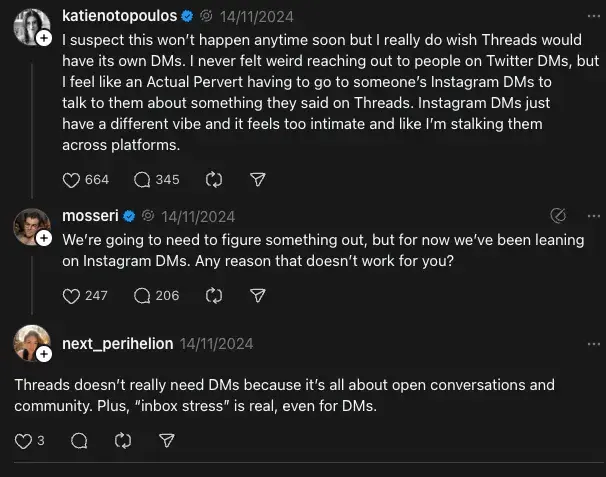Follow next_perihelion via avatar plus badge
The width and height of the screenshot is (606, 477).
44,354
